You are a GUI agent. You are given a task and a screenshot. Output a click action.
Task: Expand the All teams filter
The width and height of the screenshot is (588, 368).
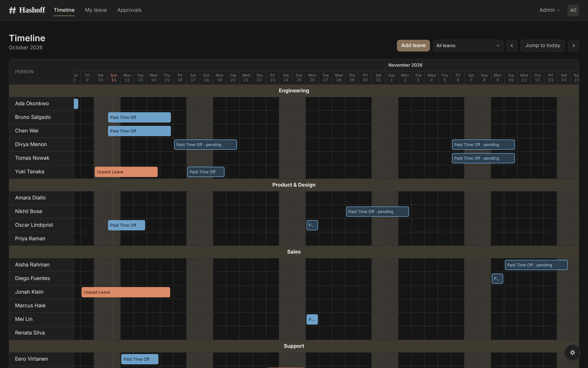click(468, 45)
